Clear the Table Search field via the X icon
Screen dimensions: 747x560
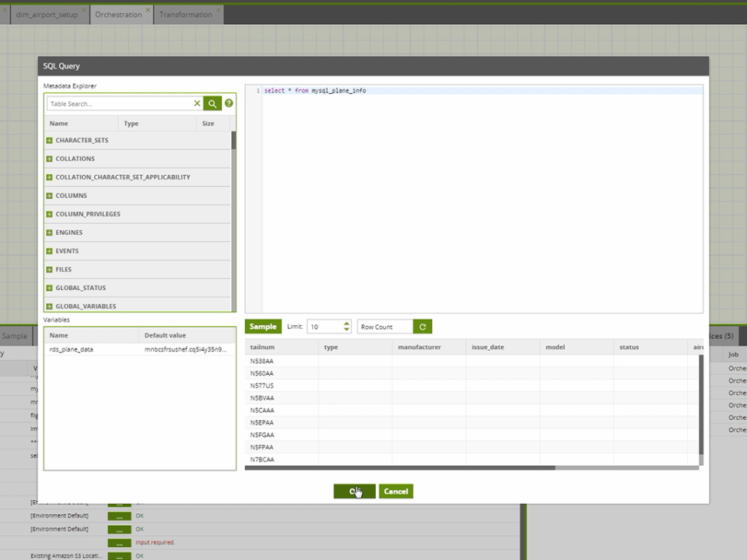click(x=198, y=103)
